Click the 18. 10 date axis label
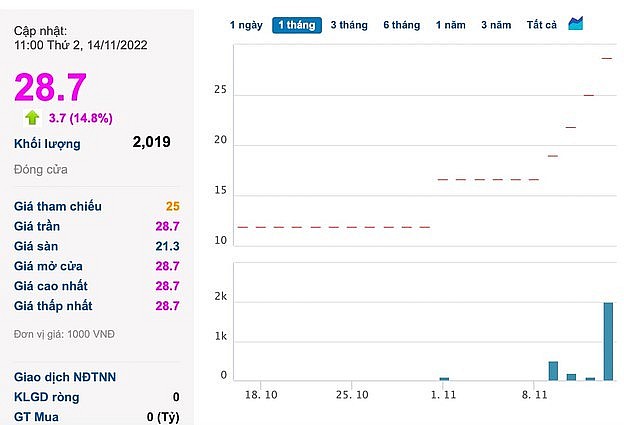This screenshot has height=425, width=624. 261,396
